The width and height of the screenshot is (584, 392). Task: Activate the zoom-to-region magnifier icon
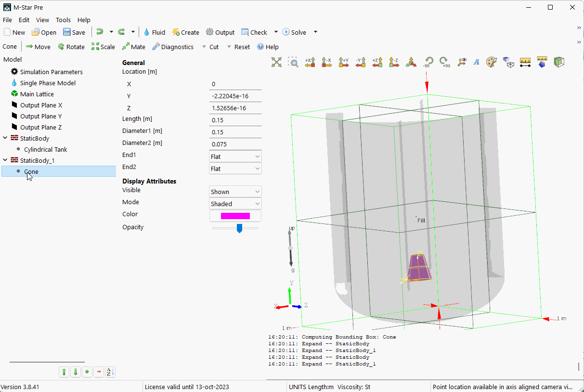point(293,62)
